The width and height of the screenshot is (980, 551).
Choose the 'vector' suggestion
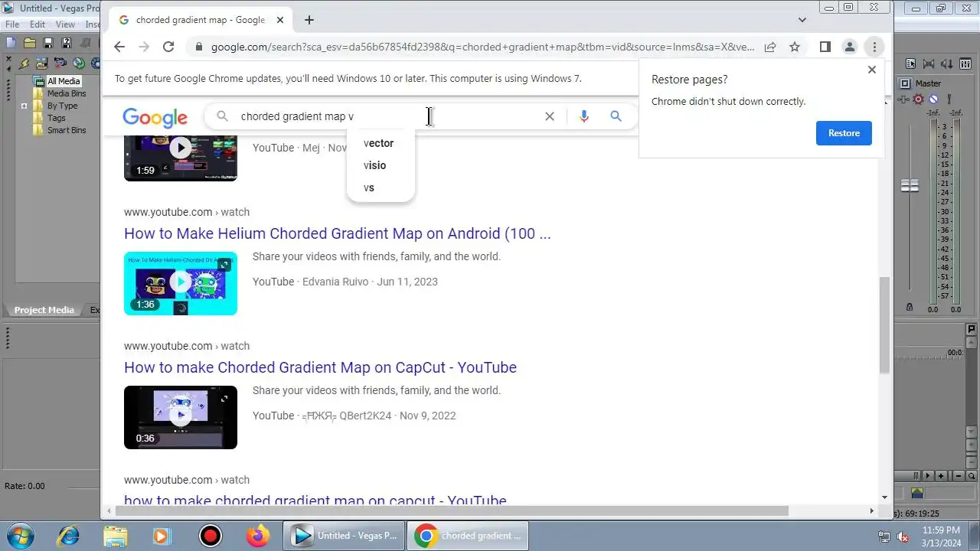(381, 143)
